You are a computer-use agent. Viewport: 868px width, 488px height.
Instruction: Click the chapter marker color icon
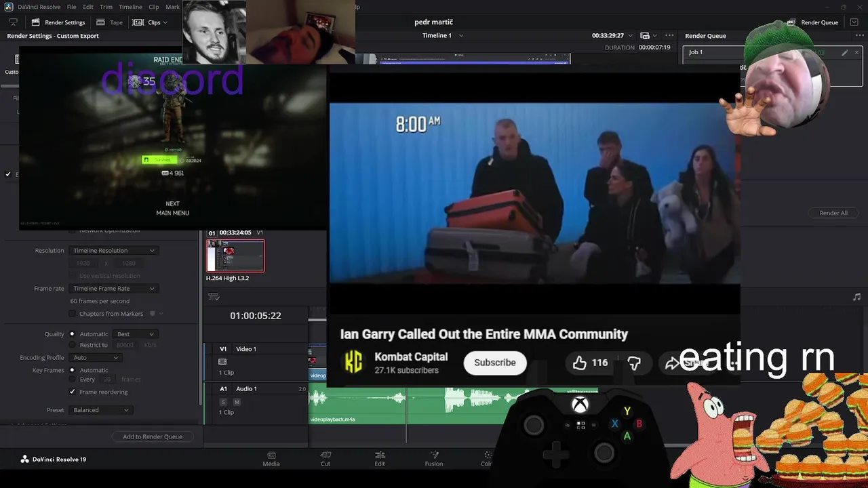click(153, 314)
